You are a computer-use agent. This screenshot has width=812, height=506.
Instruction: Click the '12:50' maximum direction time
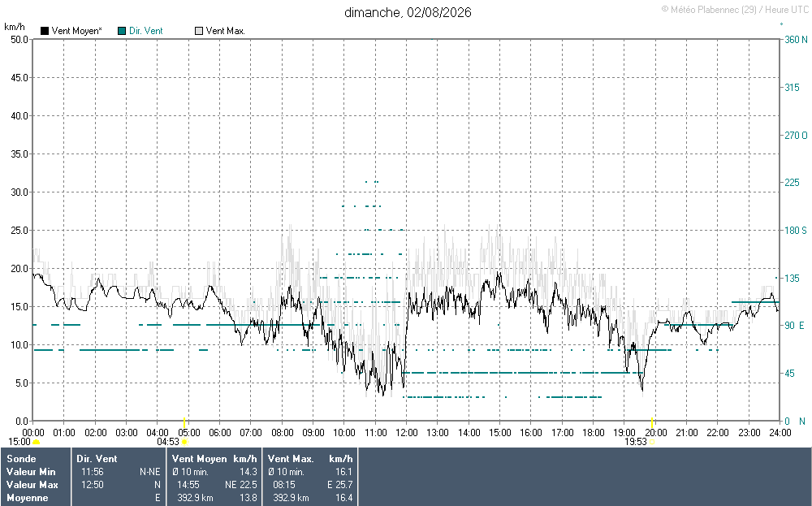pyautogui.click(x=93, y=485)
